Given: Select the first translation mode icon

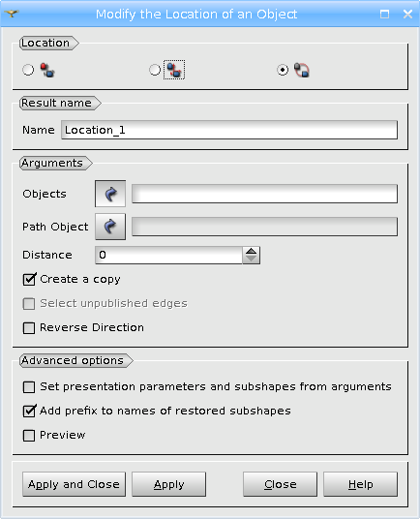Looking at the screenshot, I should point(47,70).
